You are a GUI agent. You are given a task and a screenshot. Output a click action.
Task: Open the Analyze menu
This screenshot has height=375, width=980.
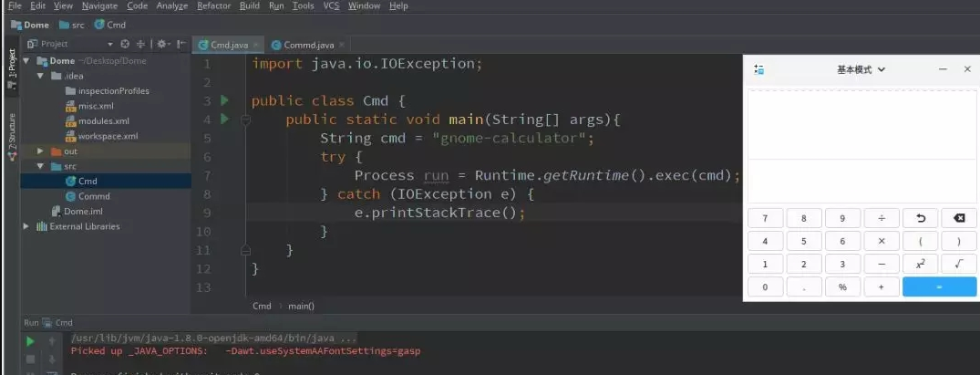(172, 5)
